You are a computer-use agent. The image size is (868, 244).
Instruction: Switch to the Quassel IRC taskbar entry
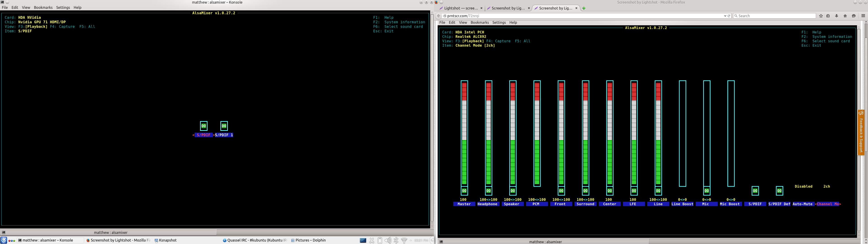[x=254, y=240]
